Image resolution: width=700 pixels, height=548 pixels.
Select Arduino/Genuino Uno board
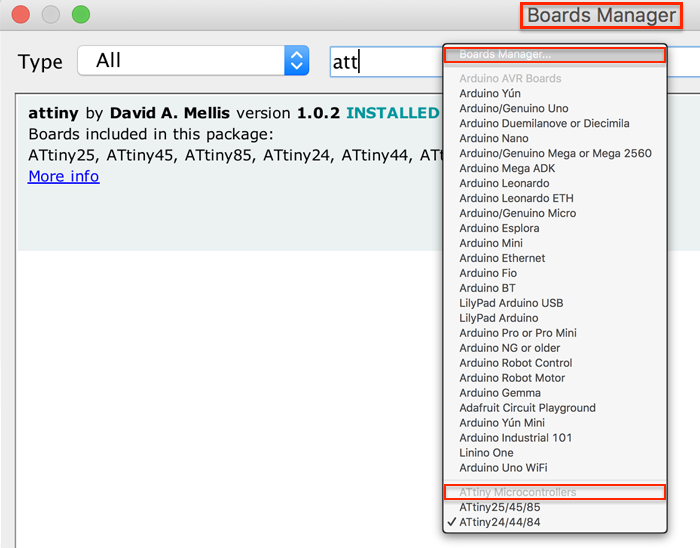(x=555, y=108)
